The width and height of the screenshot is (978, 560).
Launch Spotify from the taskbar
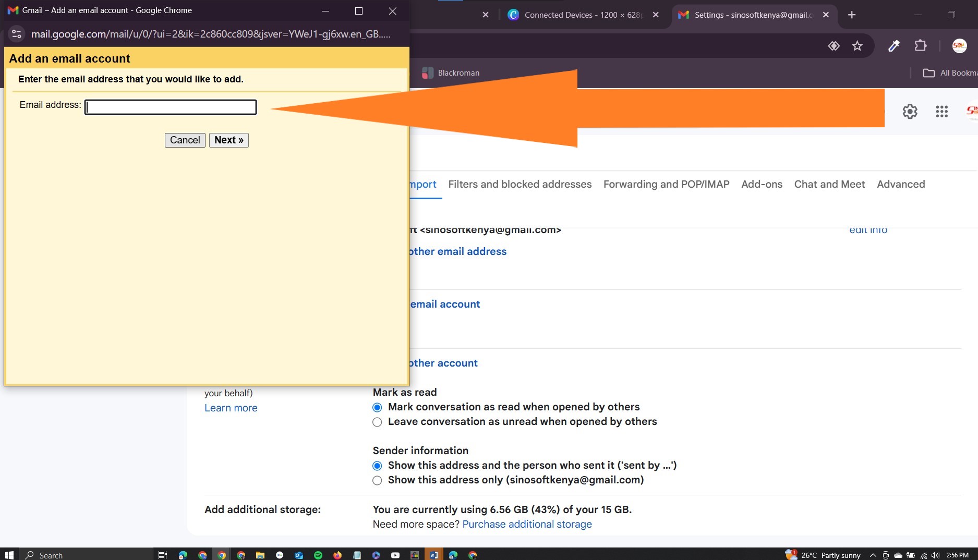click(x=319, y=555)
